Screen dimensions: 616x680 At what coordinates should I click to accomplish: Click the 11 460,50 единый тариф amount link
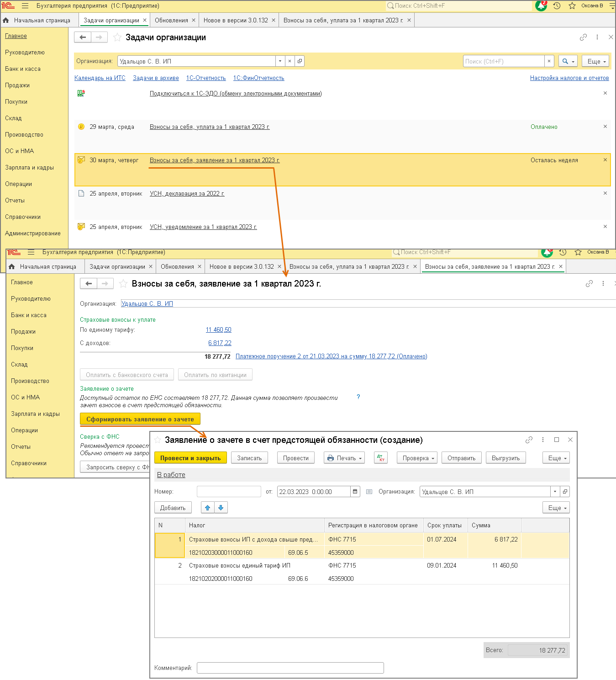(x=218, y=330)
